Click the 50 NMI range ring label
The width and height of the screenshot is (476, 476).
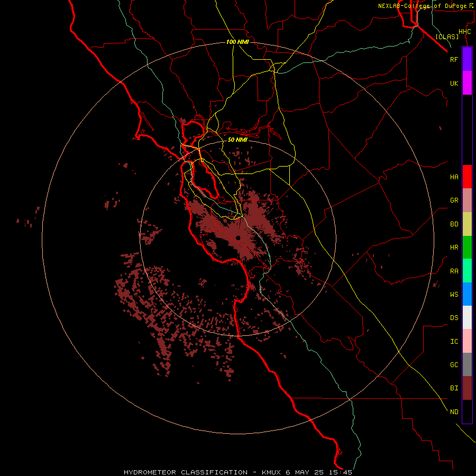point(237,140)
